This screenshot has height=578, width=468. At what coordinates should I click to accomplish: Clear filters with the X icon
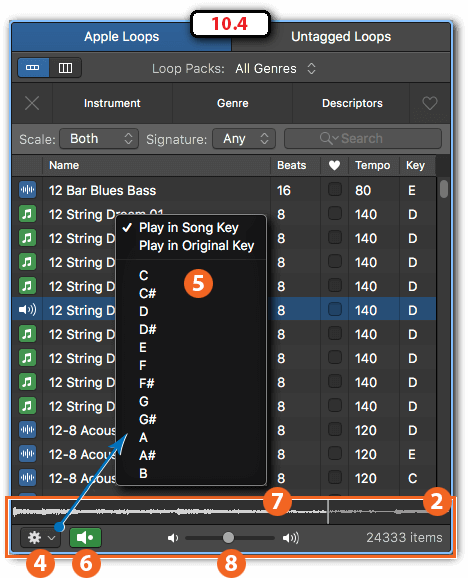click(32, 103)
